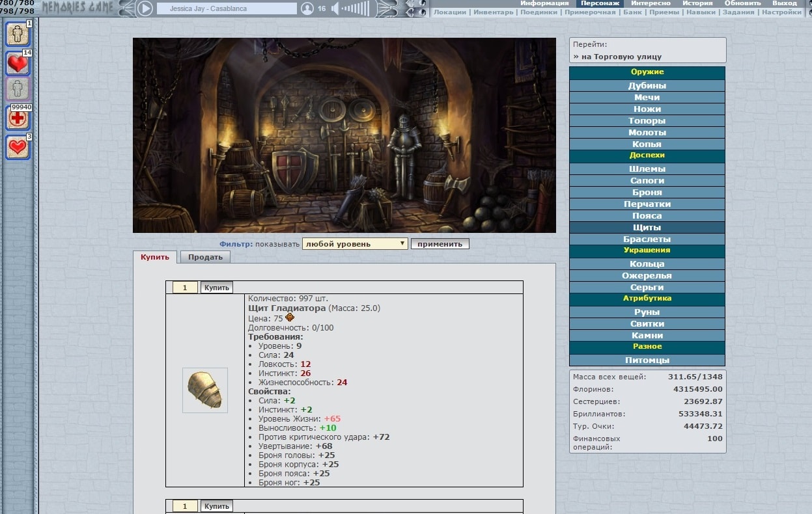The height and width of the screenshot is (514, 812).
Task: Go to на Торговую улицу link
Action: [617, 57]
